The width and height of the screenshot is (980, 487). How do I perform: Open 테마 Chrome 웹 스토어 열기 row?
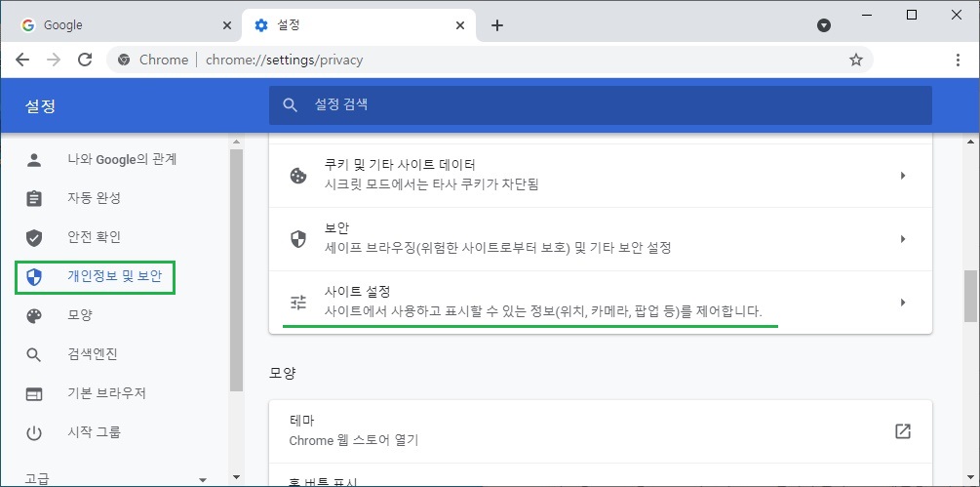click(600, 431)
